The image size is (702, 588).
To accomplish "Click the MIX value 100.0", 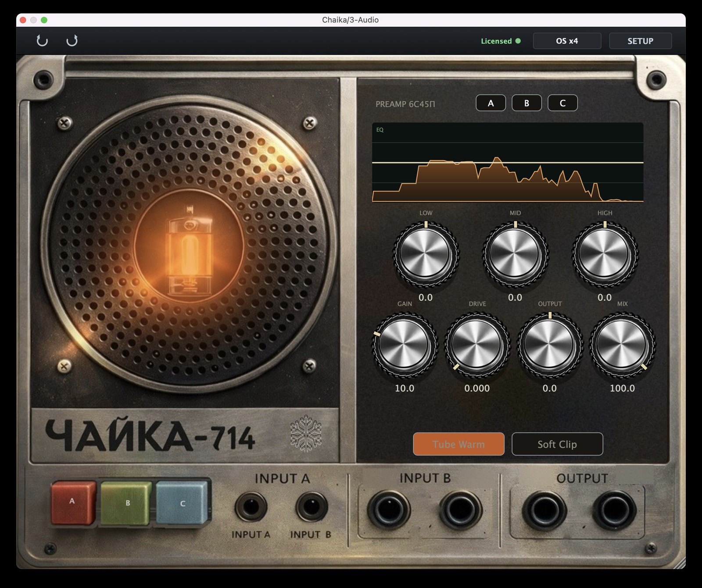I will pyautogui.click(x=622, y=388).
